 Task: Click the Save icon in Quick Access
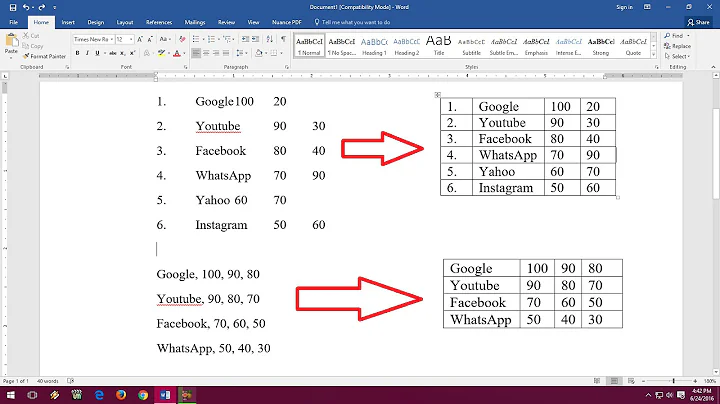pos(12,7)
